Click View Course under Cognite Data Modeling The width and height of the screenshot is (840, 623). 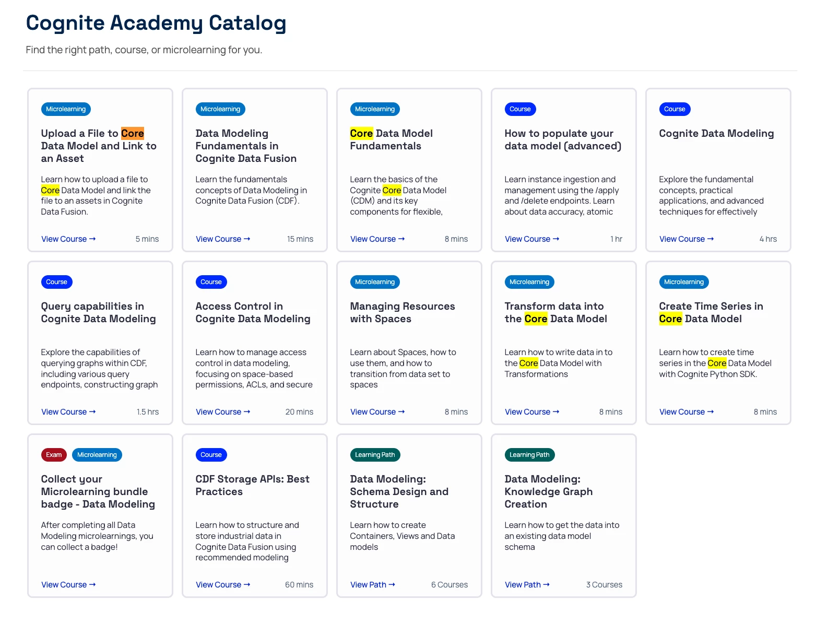click(x=686, y=239)
